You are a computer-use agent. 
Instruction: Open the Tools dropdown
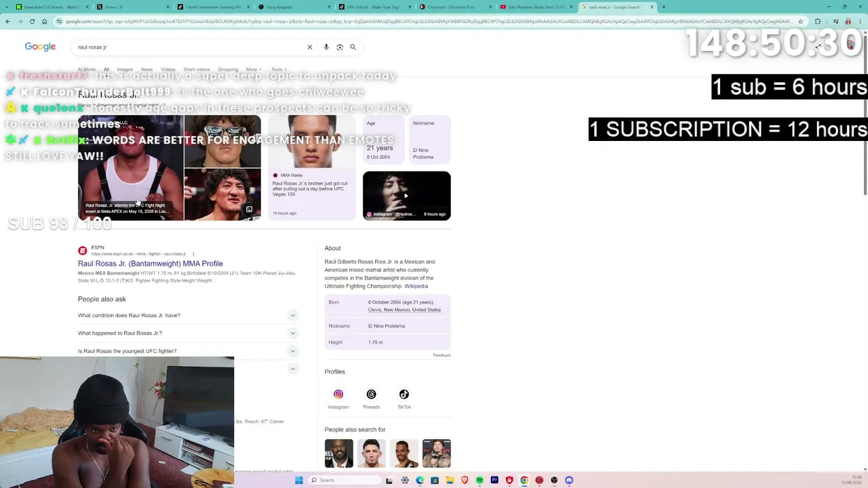click(x=279, y=69)
